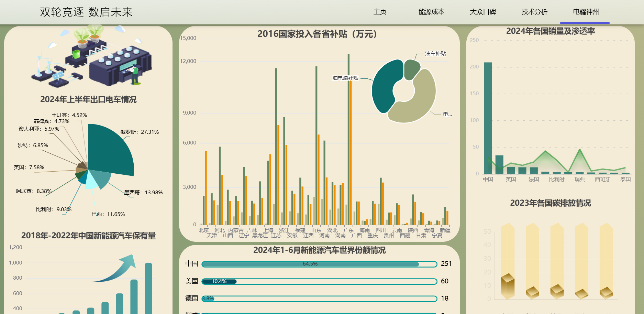644x314 pixels.
Task: Select the 墨西哥 13.98% pie slice
Action: tap(101, 178)
